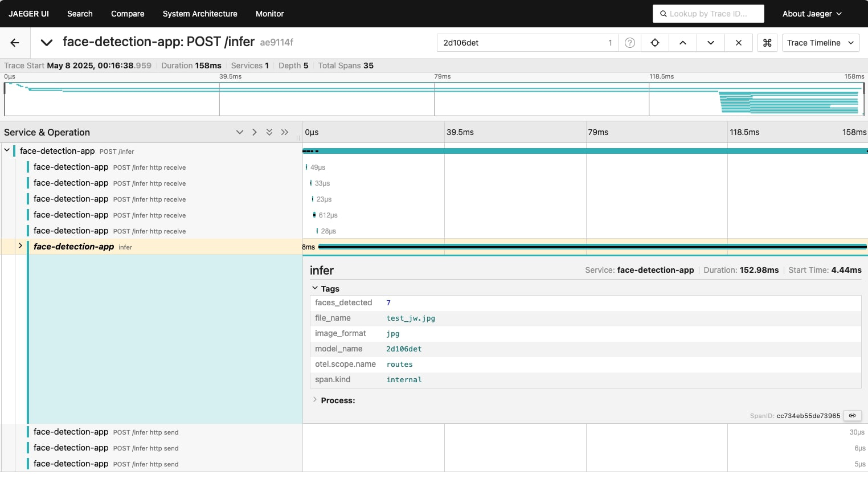Click the file_name value test_jw.jpg
This screenshot has width=868, height=487.
tap(411, 318)
